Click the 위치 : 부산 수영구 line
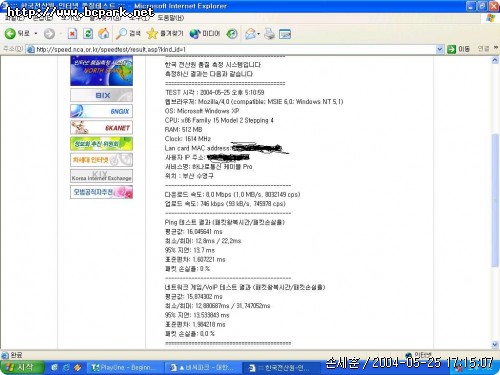The height and width of the screenshot is (375, 500). [189, 176]
